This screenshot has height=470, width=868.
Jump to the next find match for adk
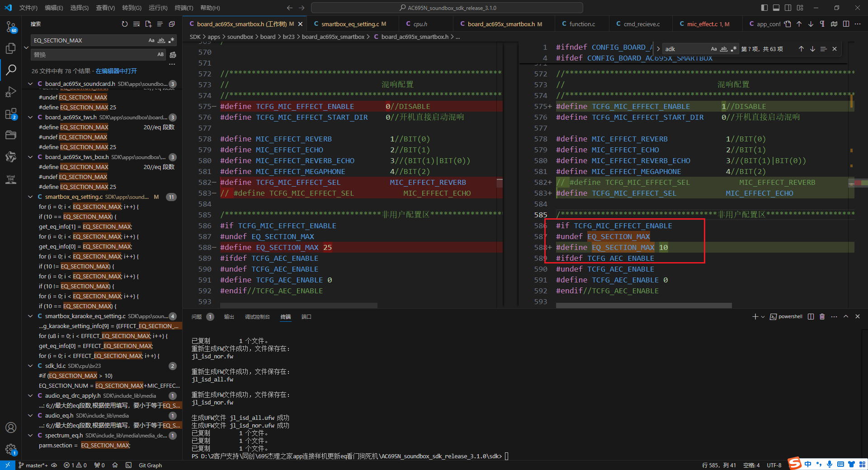click(812, 49)
